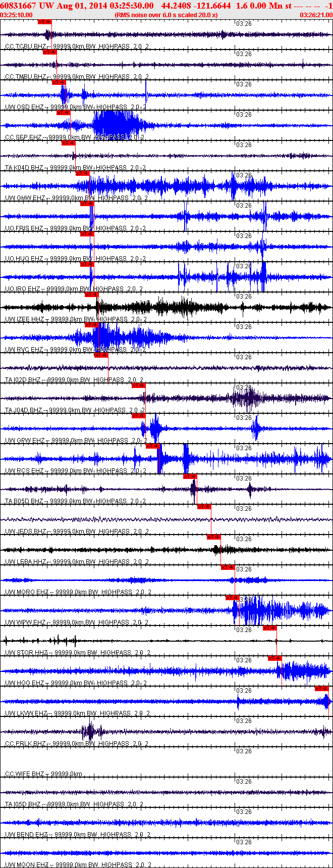Select the pick marker on the UW.GHW trace
The image size is (333, 868).
coord(82,173)
